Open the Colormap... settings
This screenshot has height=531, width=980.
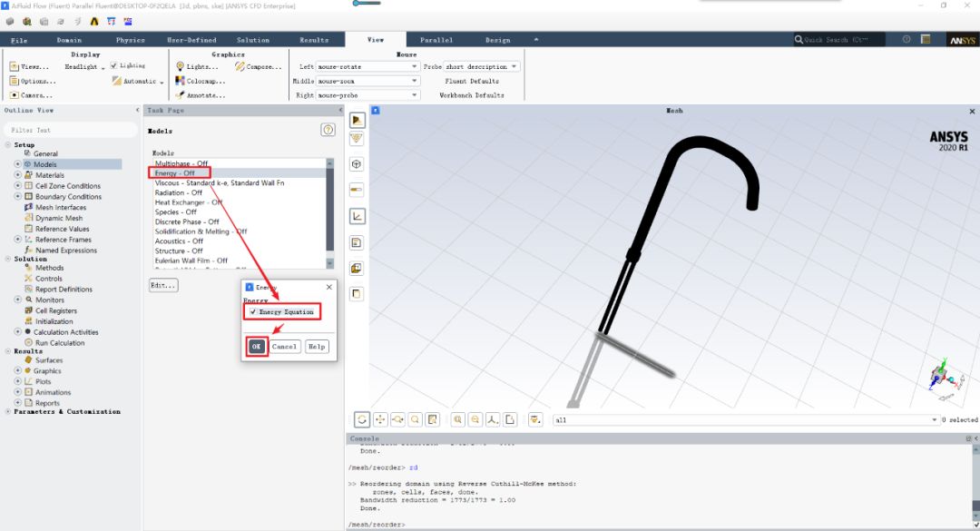pos(200,81)
